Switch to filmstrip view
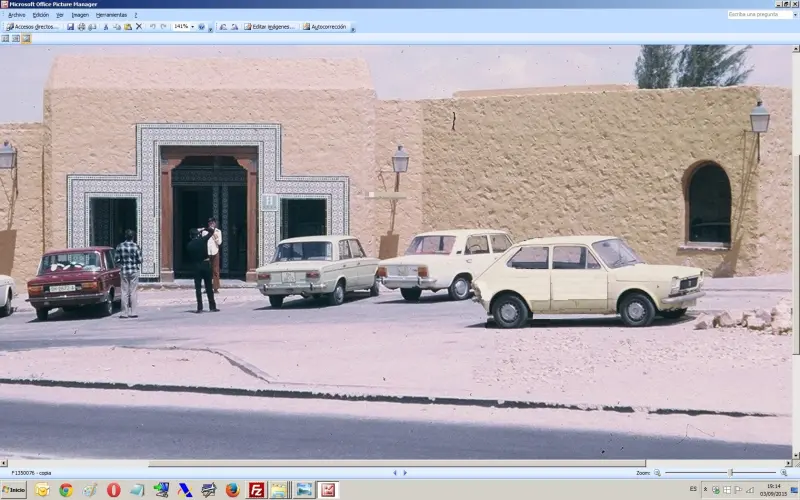 tap(16, 39)
